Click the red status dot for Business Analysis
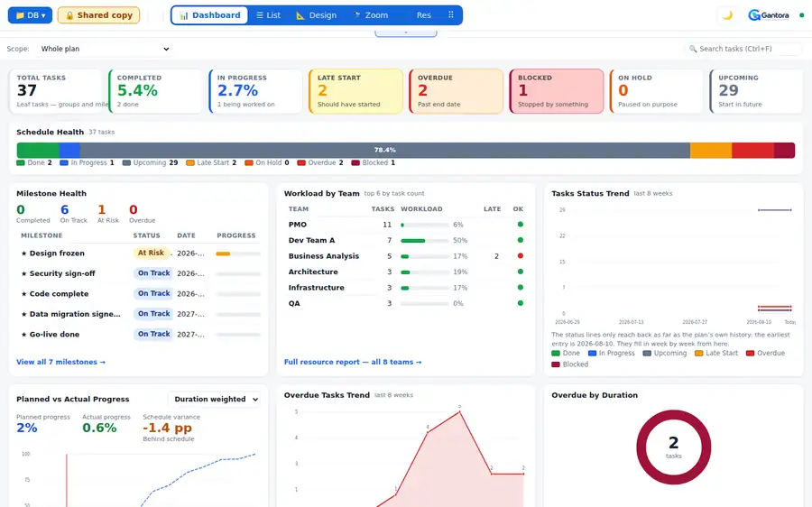This screenshot has width=812, height=507. point(520,256)
